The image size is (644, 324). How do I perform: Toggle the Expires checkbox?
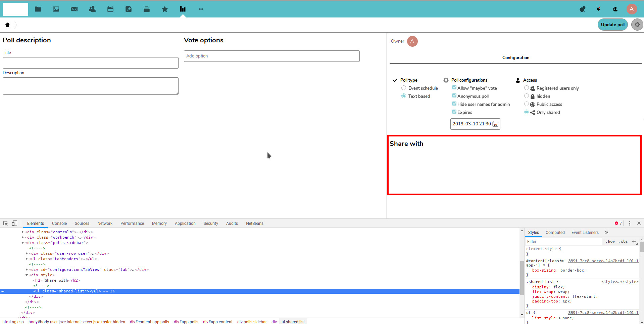pyautogui.click(x=454, y=112)
